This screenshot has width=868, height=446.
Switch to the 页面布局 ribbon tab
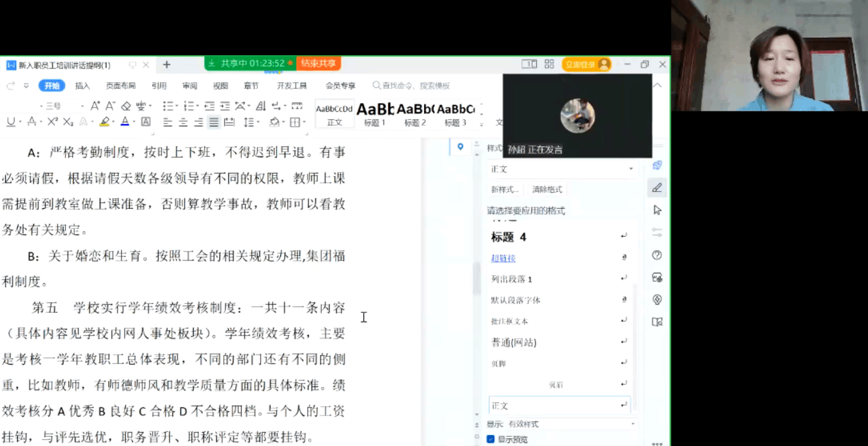121,86
